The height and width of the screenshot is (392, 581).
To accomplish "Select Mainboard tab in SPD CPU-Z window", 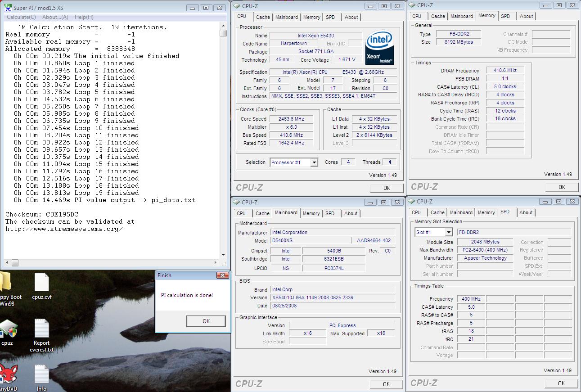I will click(461, 212).
